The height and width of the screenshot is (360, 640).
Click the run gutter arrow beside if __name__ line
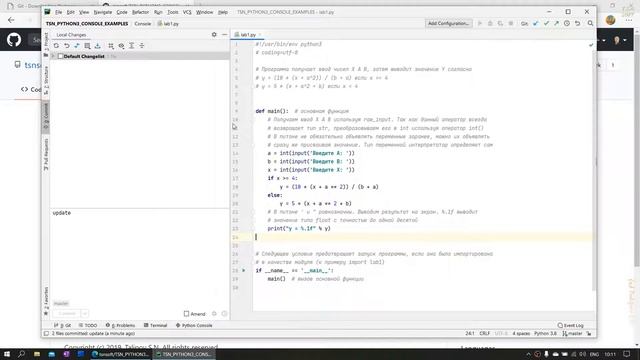tap(244, 270)
